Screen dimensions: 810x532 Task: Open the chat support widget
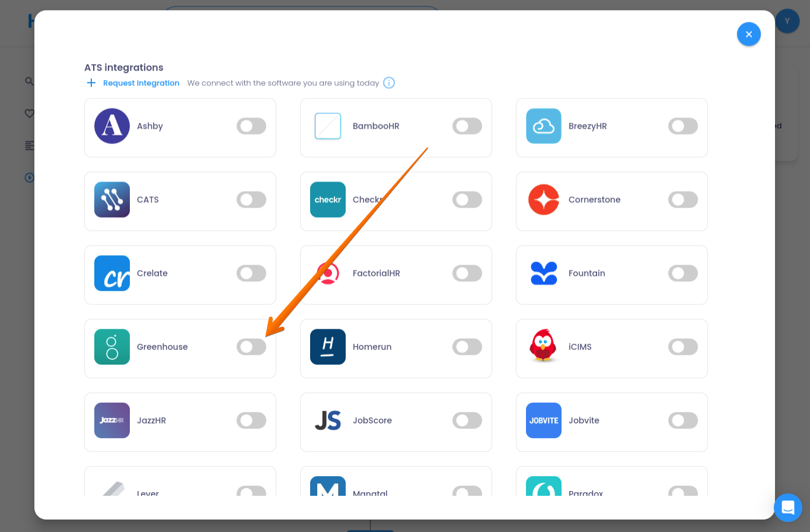pos(787,508)
